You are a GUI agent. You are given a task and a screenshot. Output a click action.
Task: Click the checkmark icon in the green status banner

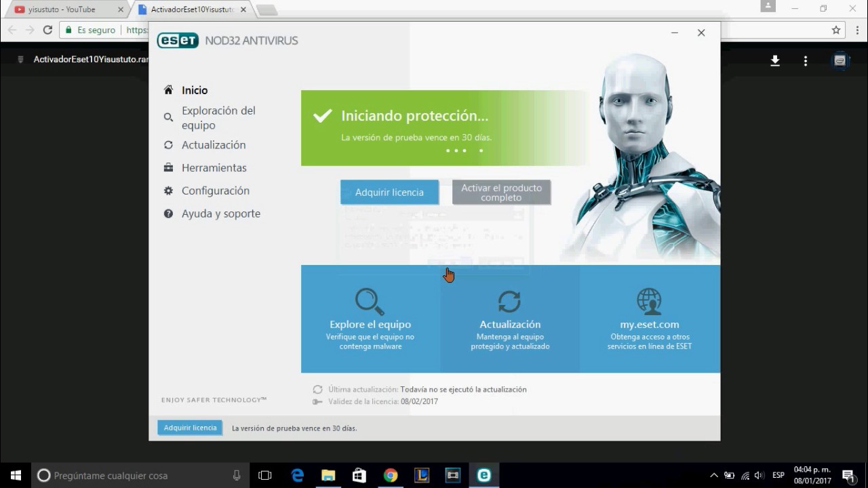322,116
